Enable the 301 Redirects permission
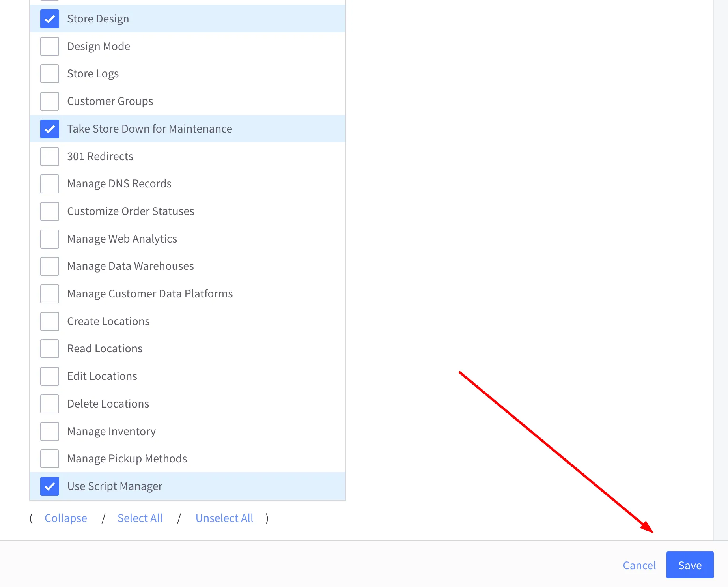The width and height of the screenshot is (728, 587). tap(50, 157)
